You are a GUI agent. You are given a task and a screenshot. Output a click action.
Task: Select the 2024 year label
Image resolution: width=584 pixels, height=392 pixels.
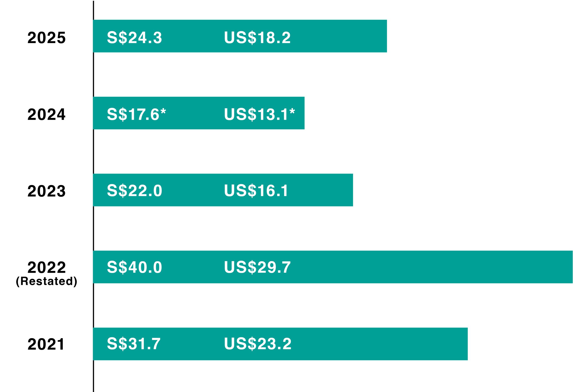47,114
